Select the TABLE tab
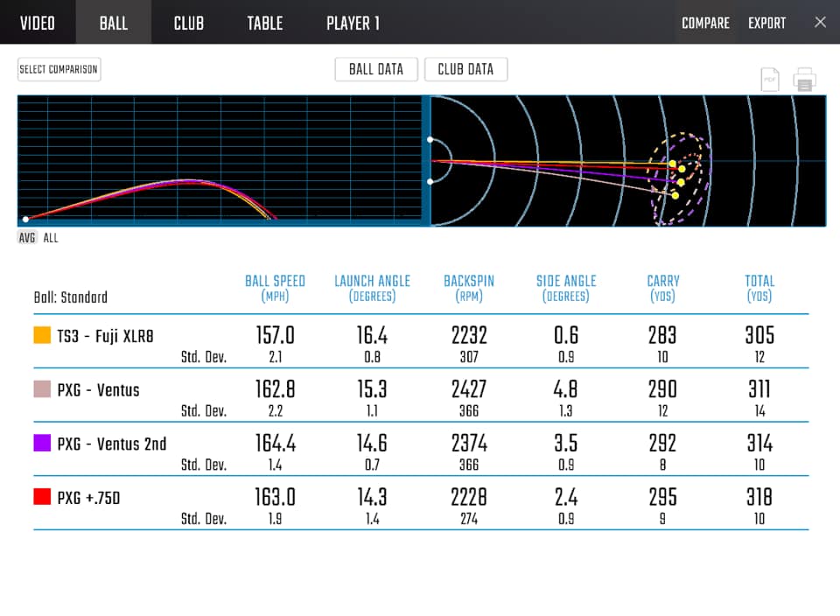Viewport: 840px width, 616px height. [264, 23]
